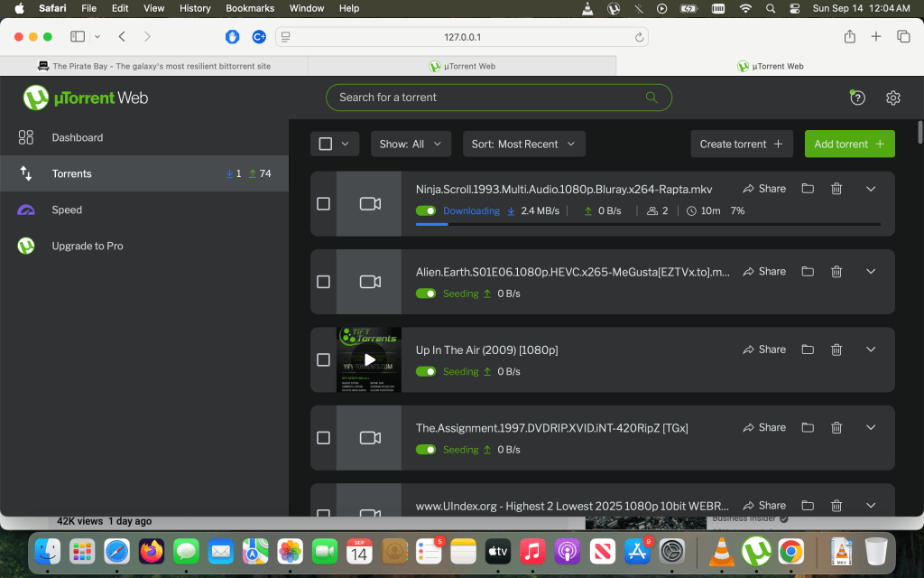The height and width of the screenshot is (578, 924).
Task: Pause the Ninja Scroll download toggle
Action: tap(426, 210)
